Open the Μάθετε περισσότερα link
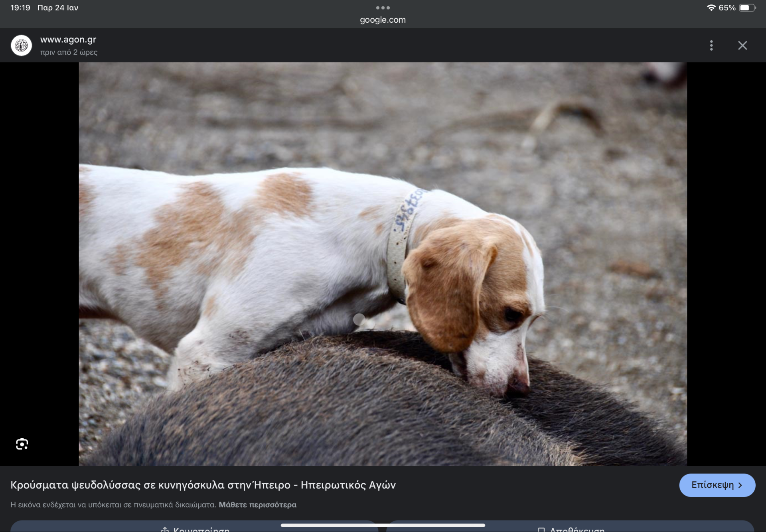The image size is (766, 532). 257,505
